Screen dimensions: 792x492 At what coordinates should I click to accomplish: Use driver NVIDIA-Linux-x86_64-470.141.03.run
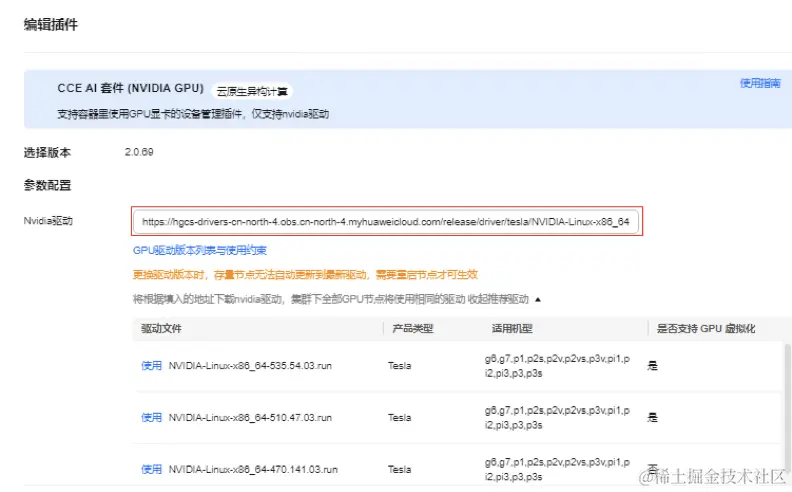(152, 469)
